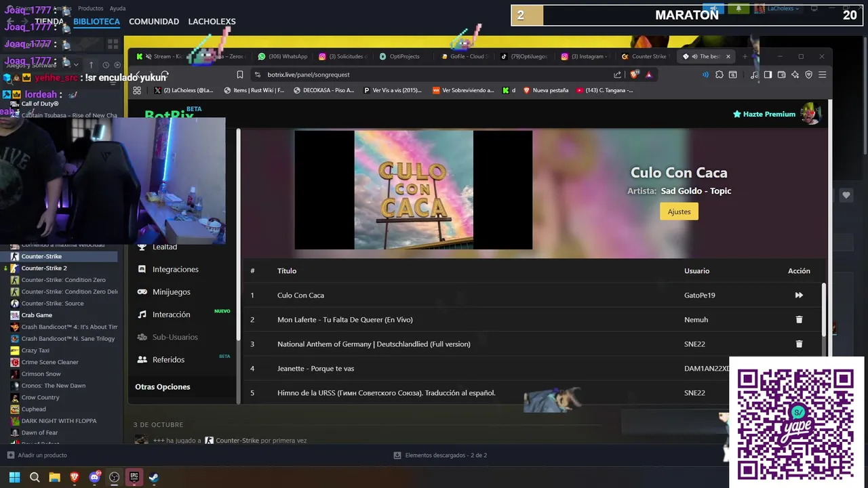Screen dimensions: 868x488
Task: Open OBS Studio from taskbar
Action: point(114,477)
